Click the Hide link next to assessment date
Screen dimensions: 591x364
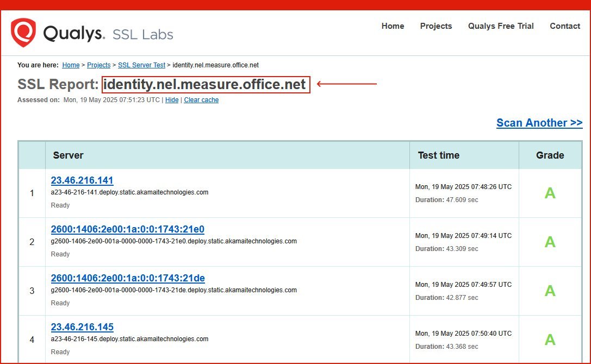pyautogui.click(x=172, y=100)
